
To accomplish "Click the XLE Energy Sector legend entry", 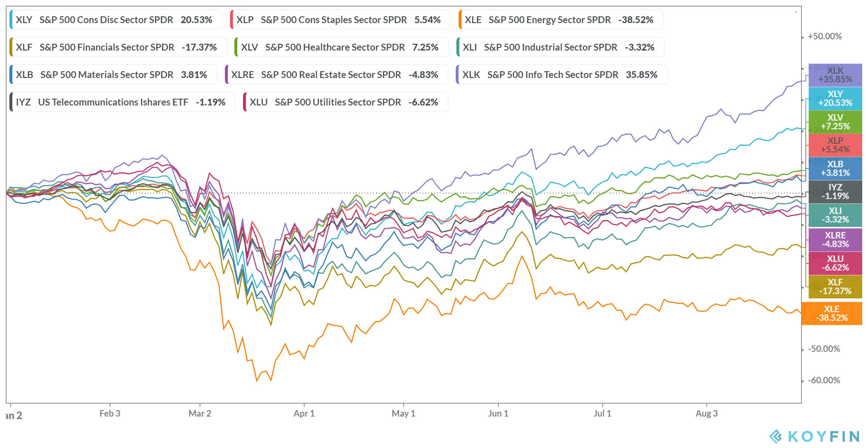I will (561, 20).
